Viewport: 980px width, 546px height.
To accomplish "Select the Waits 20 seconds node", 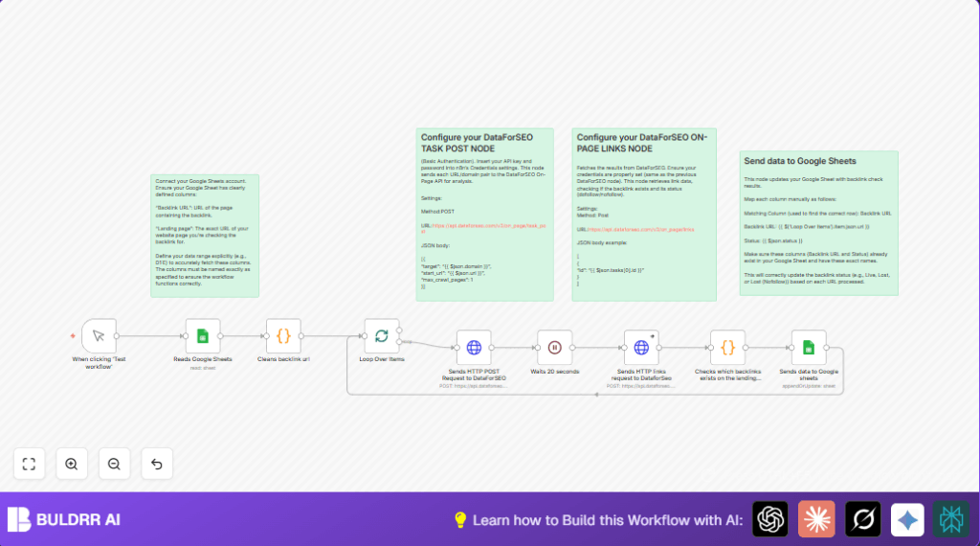I will [x=554, y=348].
